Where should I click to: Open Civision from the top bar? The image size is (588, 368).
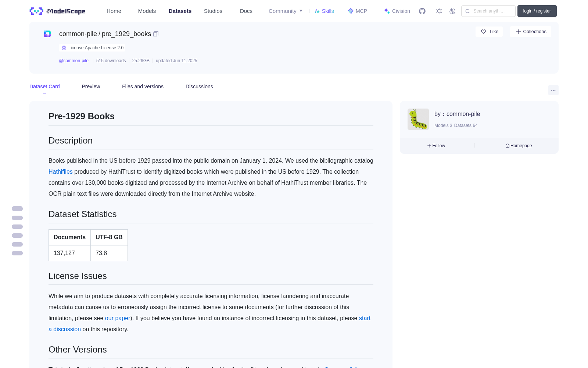click(x=397, y=11)
